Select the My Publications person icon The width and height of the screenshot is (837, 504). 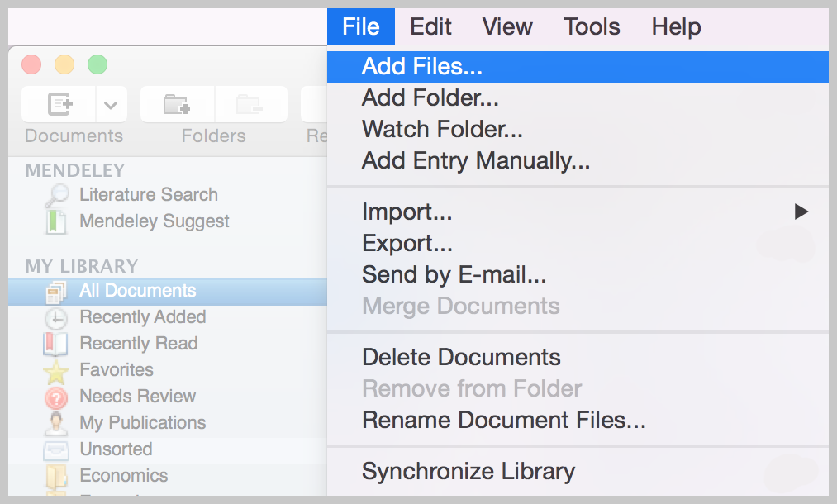(x=56, y=423)
